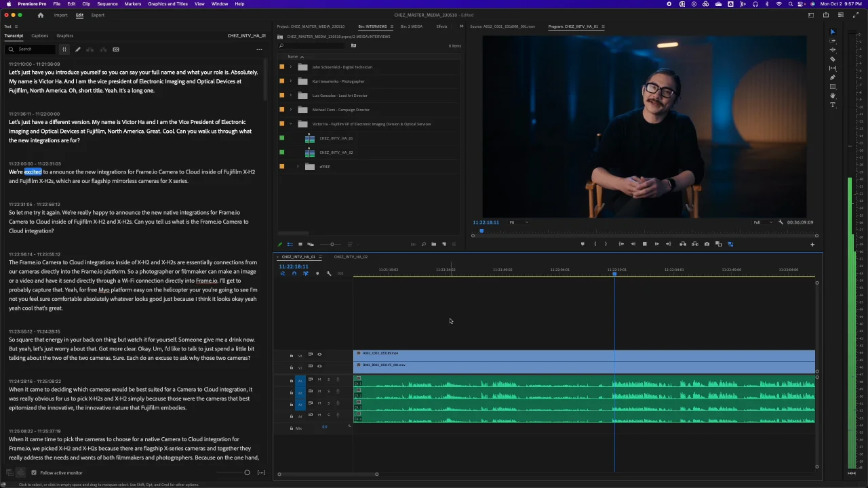Open timeline display settings wrench
Viewport: 868px width, 488px height.
[329, 274]
